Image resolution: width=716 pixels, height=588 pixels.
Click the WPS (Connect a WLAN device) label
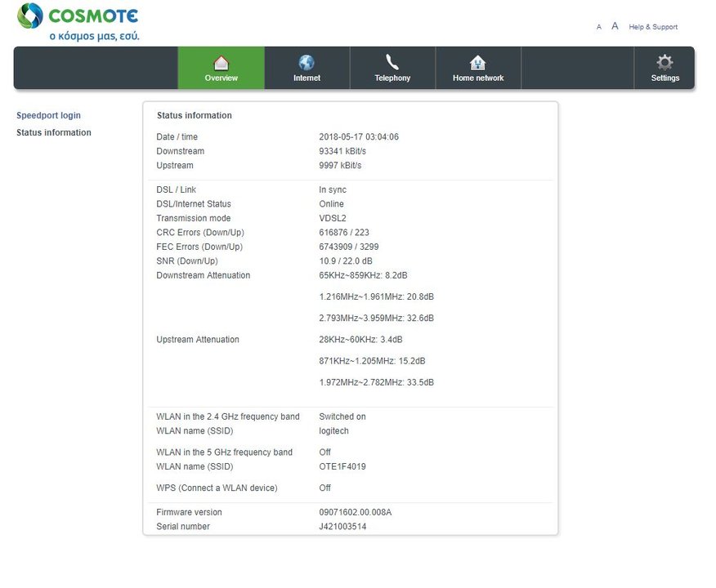coord(217,488)
